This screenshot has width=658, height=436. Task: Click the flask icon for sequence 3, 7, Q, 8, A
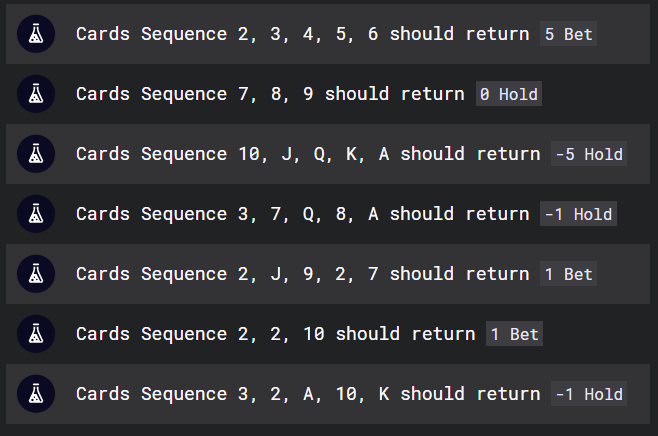pyautogui.click(x=36, y=214)
